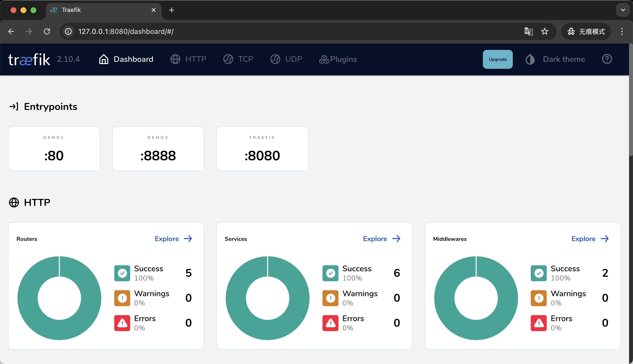The image size is (633, 364).
Task: Click the Errors alert badge under Services
Action: pyautogui.click(x=330, y=323)
